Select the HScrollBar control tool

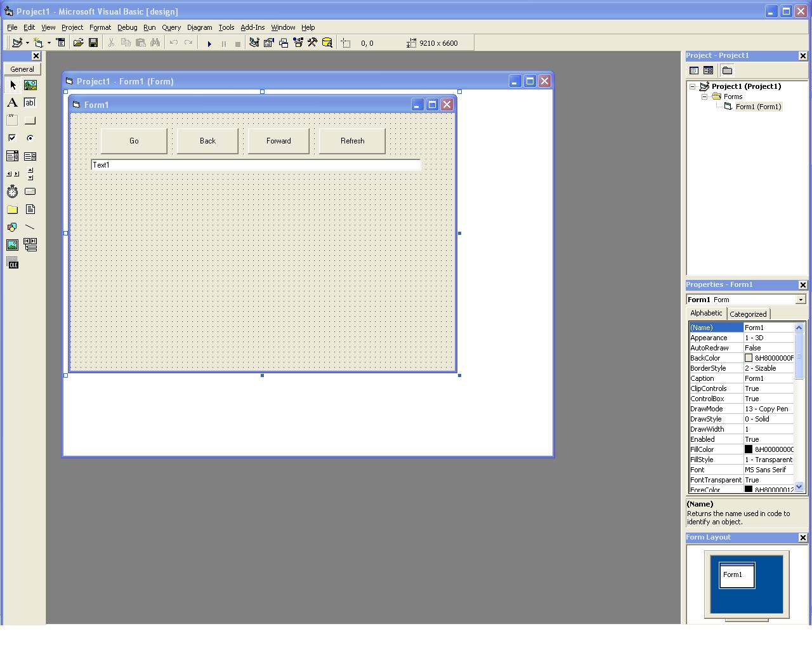point(12,174)
